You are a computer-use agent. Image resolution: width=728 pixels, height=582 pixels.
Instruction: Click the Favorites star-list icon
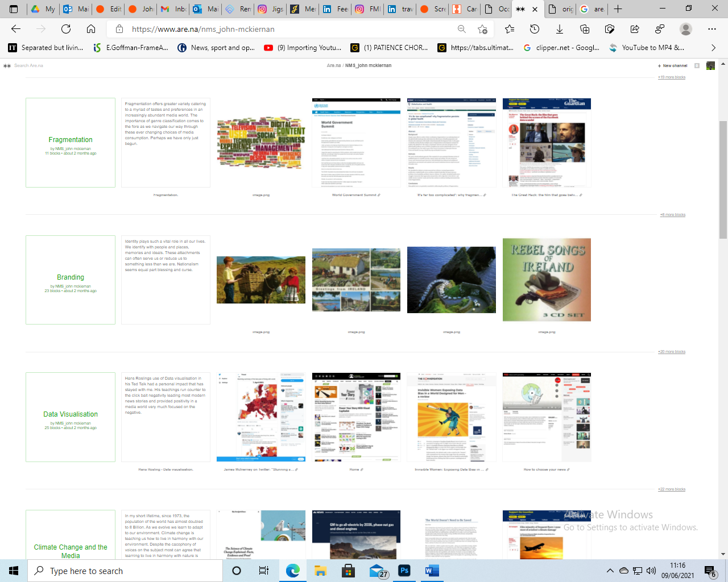(x=510, y=29)
